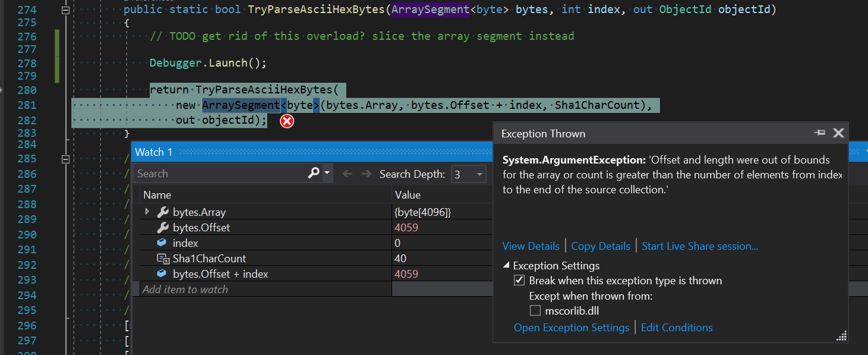Start a Live Share session
The image size is (868, 355).
(699, 246)
